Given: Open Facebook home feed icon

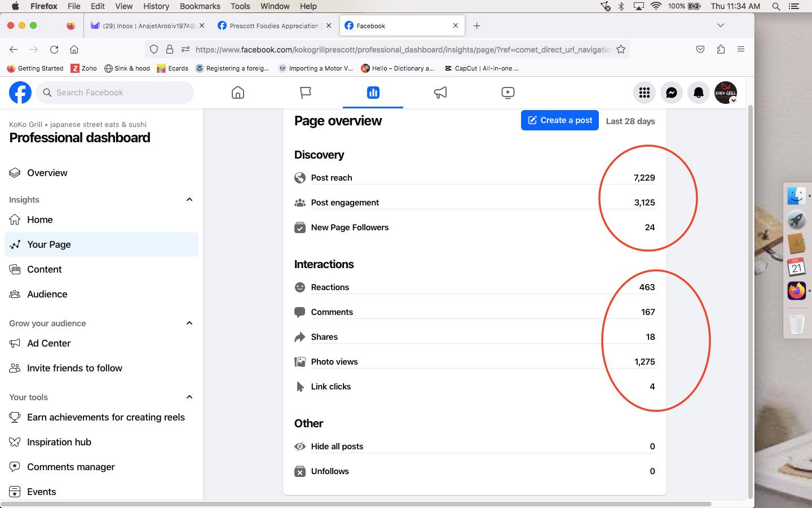Looking at the screenshot, I should click(x=238, y=93).
